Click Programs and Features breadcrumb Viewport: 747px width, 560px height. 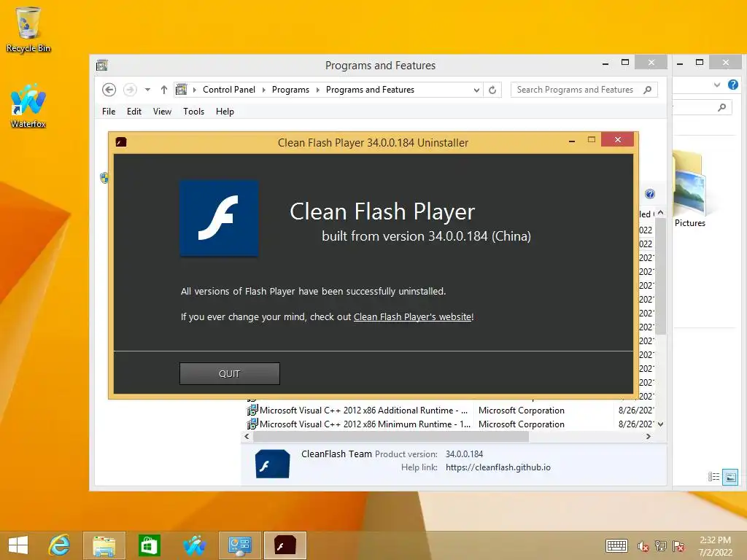coord(370,90)
